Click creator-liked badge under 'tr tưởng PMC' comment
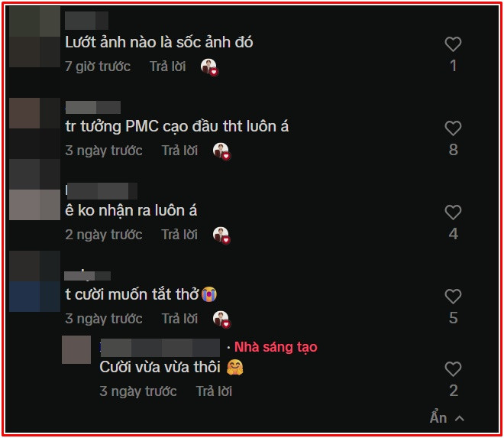 click(221, 151)
